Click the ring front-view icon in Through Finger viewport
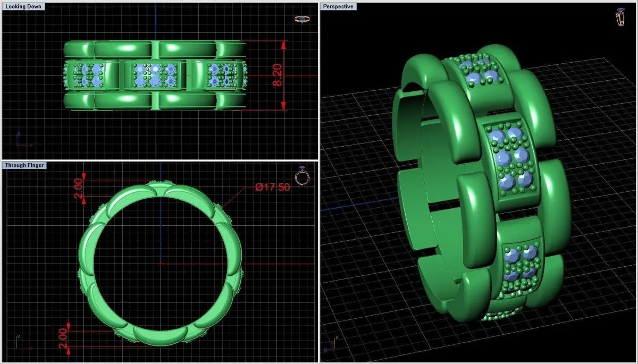Image resolution: width=638 pixels, height=364 pixels. 302,176
